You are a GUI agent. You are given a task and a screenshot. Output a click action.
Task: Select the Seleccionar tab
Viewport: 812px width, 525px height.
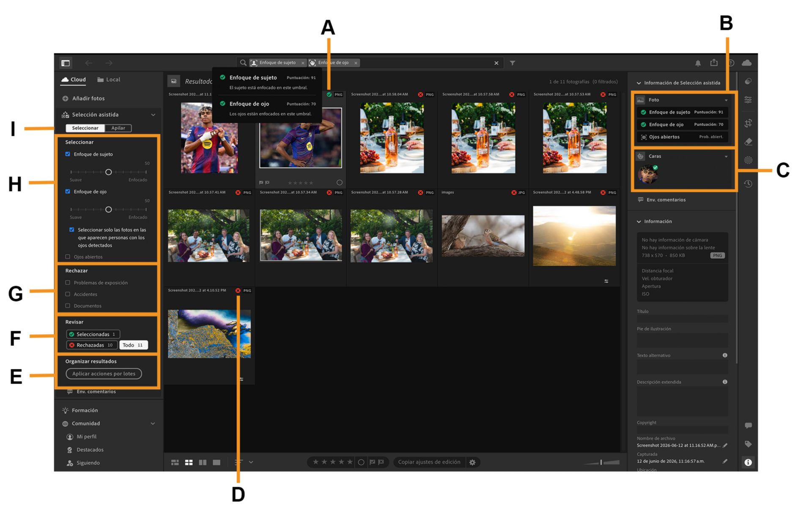(85, 128)
